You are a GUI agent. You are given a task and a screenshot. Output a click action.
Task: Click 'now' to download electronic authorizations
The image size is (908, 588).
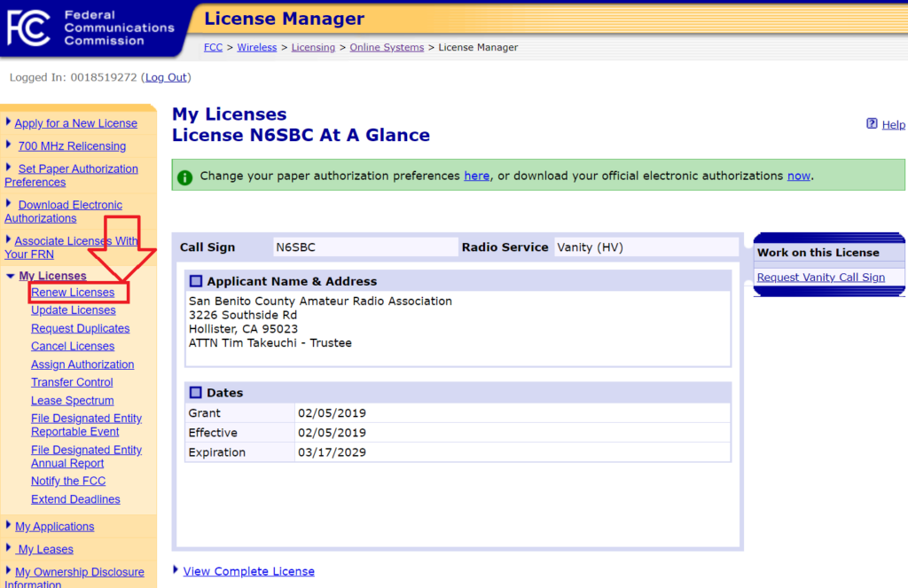point(799,176)
